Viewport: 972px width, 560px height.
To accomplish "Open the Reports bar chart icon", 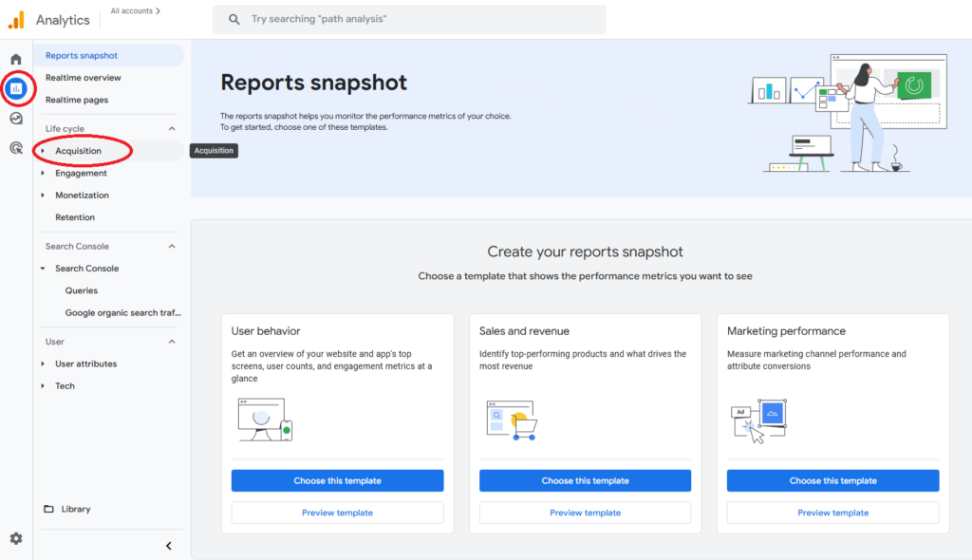I will (x=16, y=88).
